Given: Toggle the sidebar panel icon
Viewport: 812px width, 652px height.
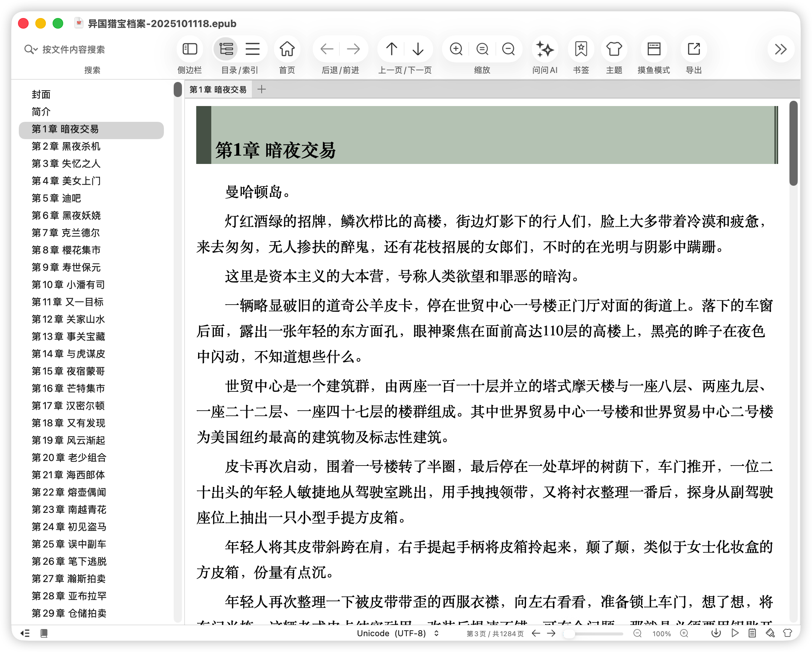Looking at the screenshot, I should click(x=190, y=49).
